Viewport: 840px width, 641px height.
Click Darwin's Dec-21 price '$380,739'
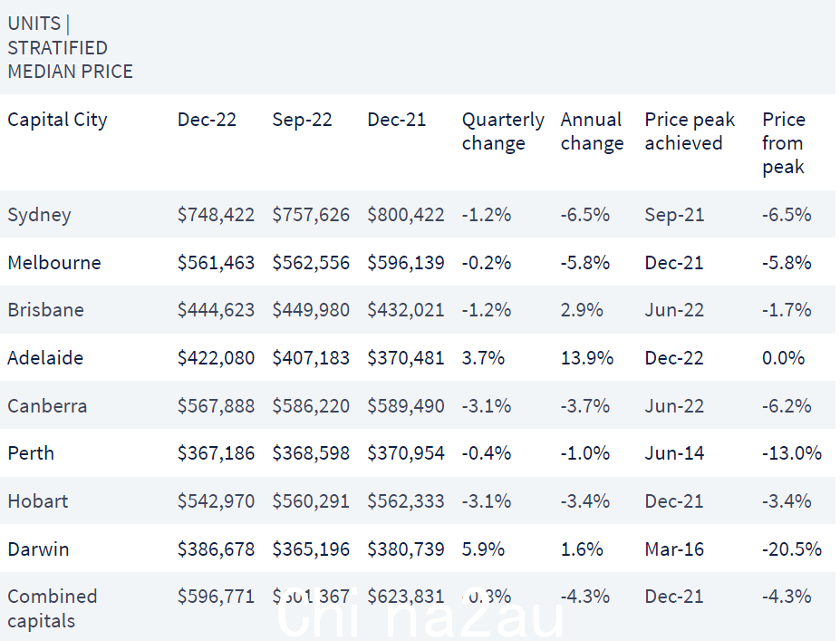[x=406, y=549]
